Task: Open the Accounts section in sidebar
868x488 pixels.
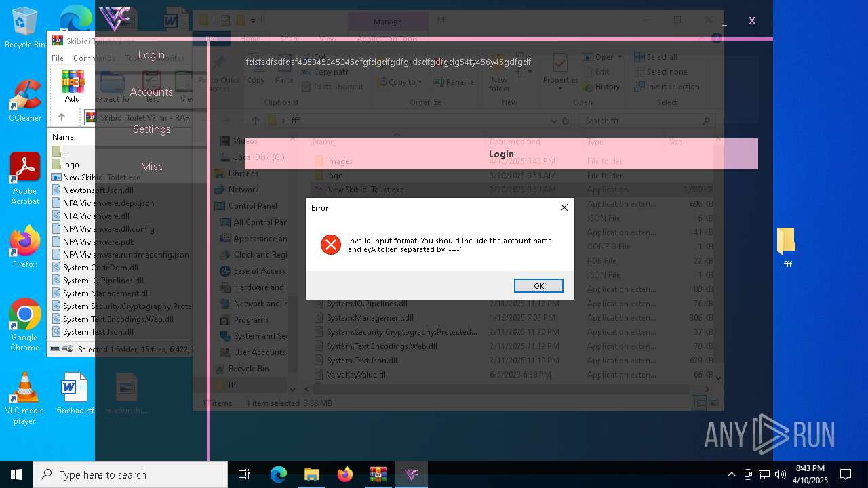Action: pyautogui.click(x=151, y=92)
